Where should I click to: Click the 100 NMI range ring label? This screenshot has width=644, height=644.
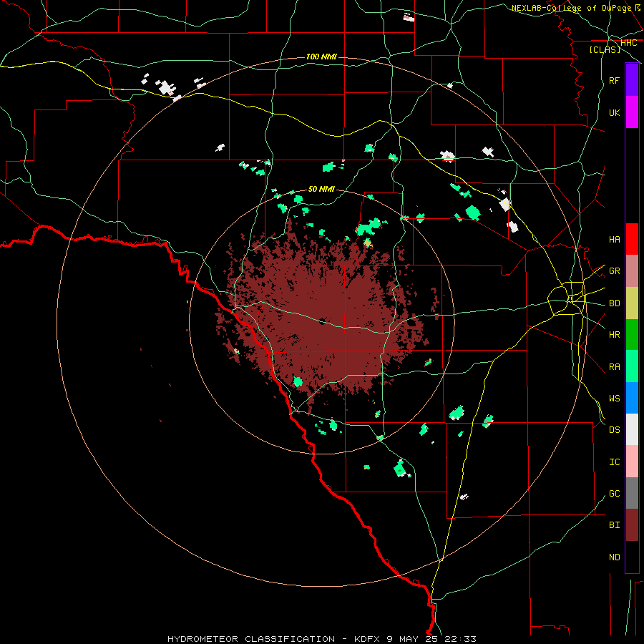pos(321,57)
